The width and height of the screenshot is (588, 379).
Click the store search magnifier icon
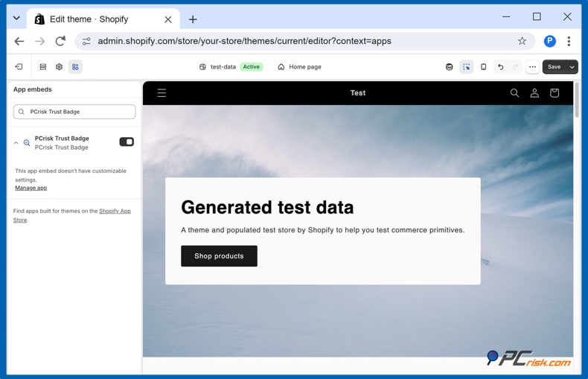pos(514,92)
